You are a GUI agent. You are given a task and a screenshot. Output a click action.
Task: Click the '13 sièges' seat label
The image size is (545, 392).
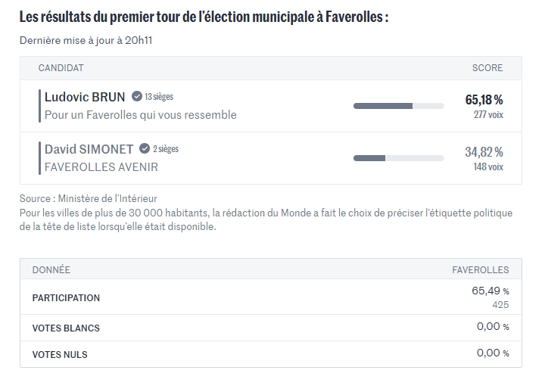pos(159,97)
